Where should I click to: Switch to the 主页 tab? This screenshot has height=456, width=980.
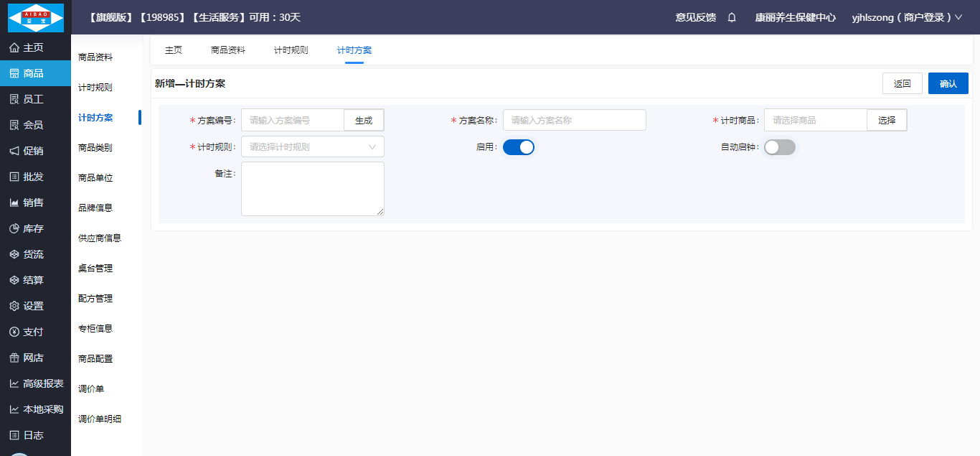click(x=174, y=50)
